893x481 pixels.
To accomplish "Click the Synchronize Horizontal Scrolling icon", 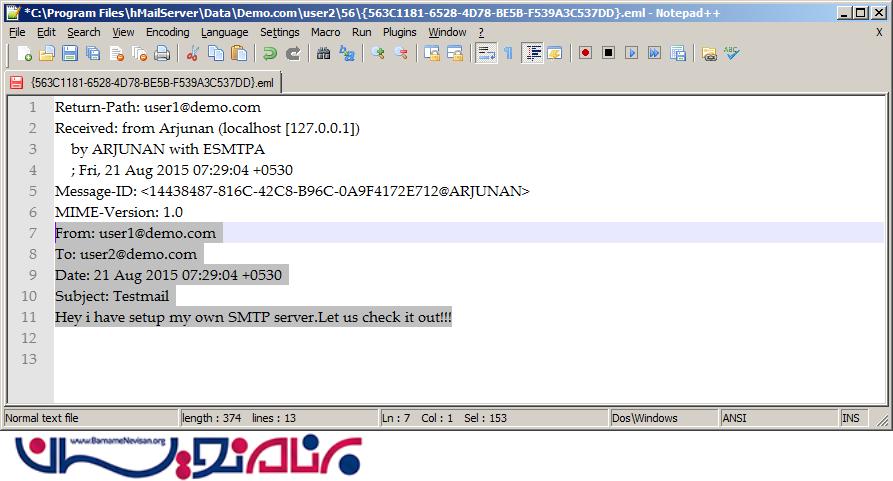I will click(x=455, y=54).
